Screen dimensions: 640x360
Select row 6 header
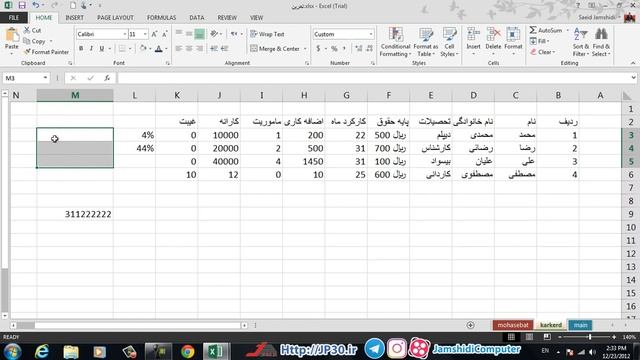pyautogui.click(x=631, y=175)
